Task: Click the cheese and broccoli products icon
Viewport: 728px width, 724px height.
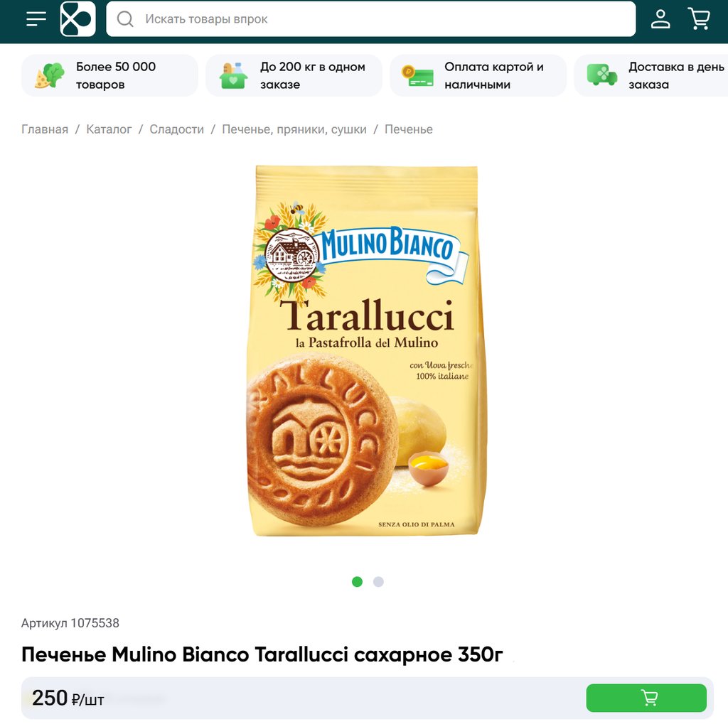Action: pos(49,75)
